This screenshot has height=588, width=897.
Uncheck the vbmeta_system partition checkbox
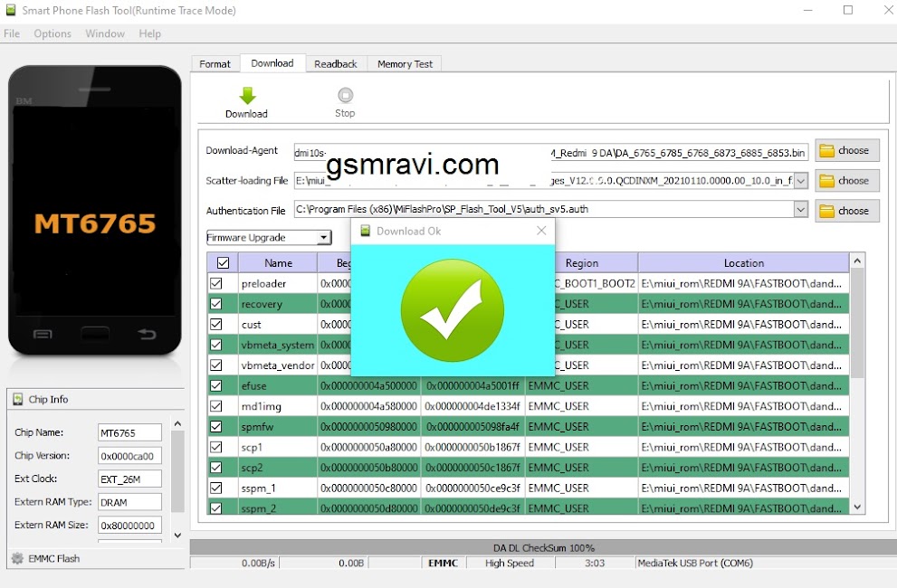(215, 345)
